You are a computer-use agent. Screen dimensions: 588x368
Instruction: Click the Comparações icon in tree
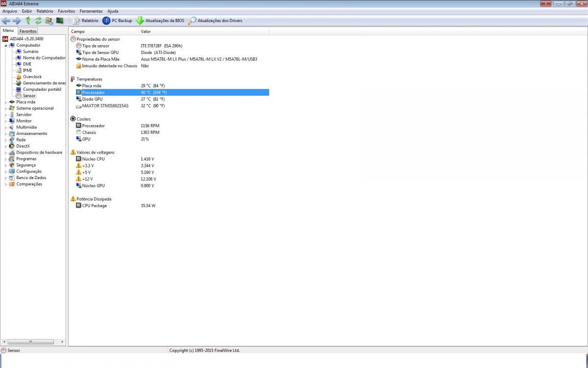12,184
